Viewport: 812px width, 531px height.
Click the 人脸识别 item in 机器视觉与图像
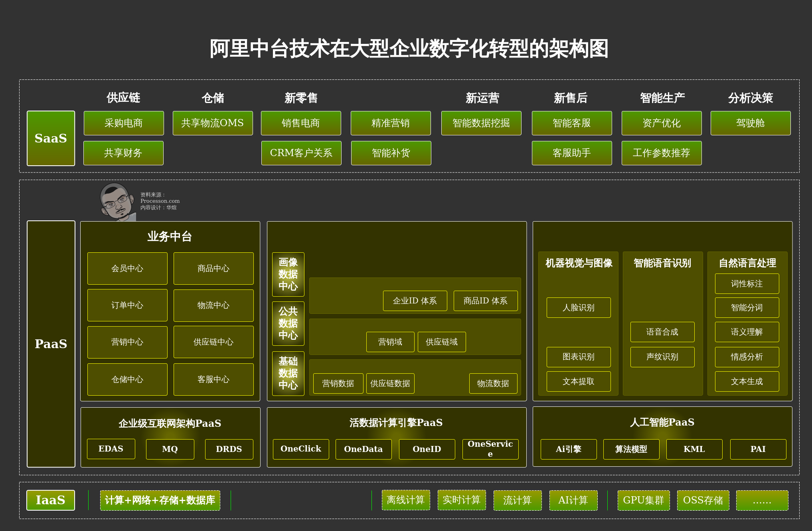coord(579,307)
